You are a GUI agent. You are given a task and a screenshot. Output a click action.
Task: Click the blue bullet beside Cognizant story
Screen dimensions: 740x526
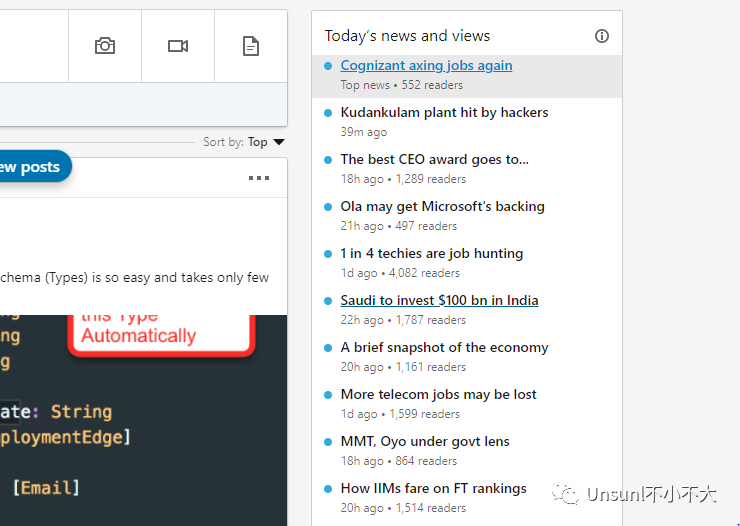[x=328, y=66]
